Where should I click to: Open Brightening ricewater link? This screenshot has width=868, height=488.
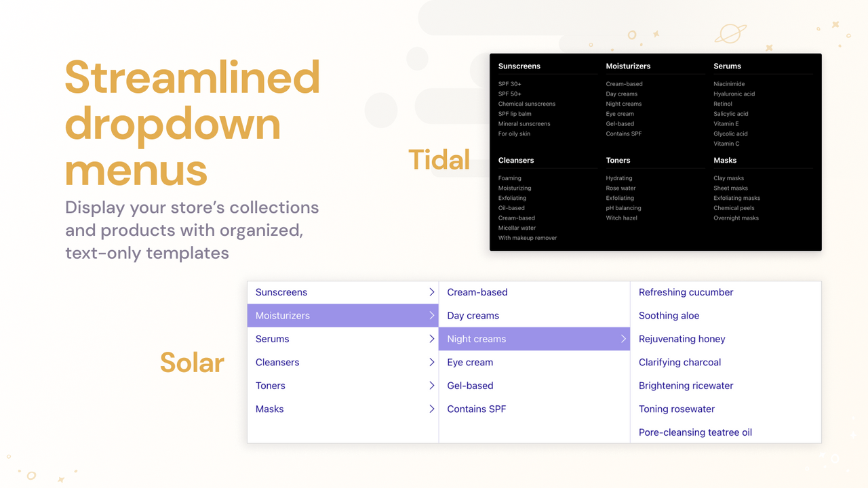[686, 386]
